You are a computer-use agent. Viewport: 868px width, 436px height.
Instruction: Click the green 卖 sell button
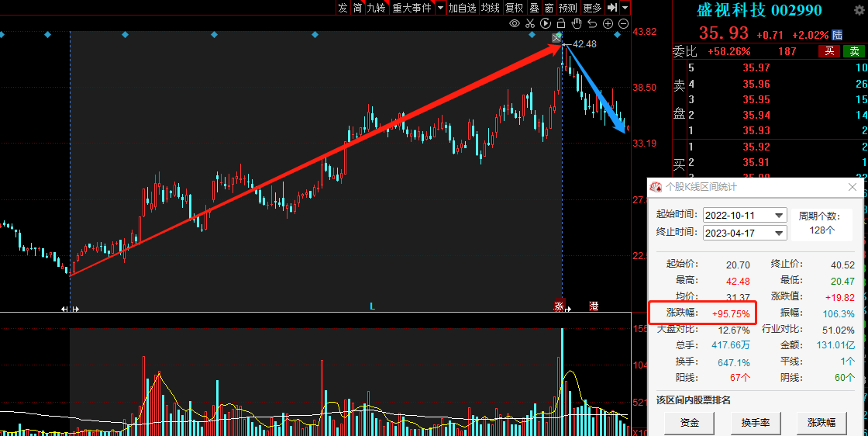pyautogui.click(x=854, y=51)
